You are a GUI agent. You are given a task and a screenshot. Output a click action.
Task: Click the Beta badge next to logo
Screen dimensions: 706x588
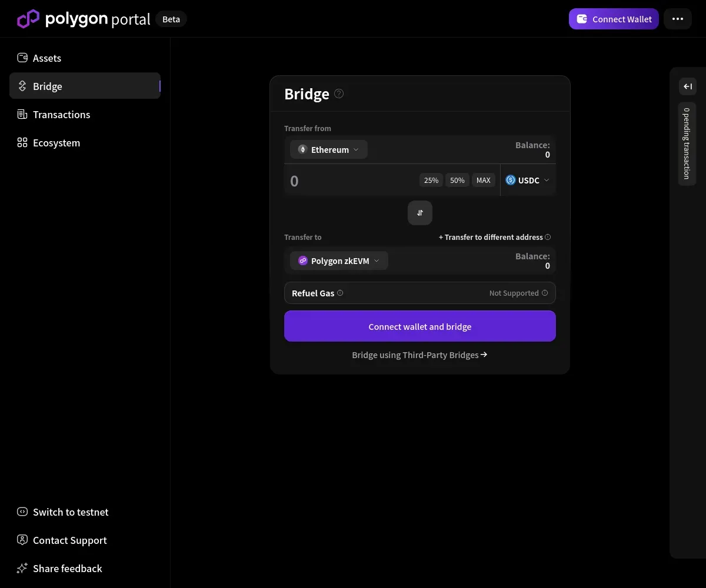(171, 19)
